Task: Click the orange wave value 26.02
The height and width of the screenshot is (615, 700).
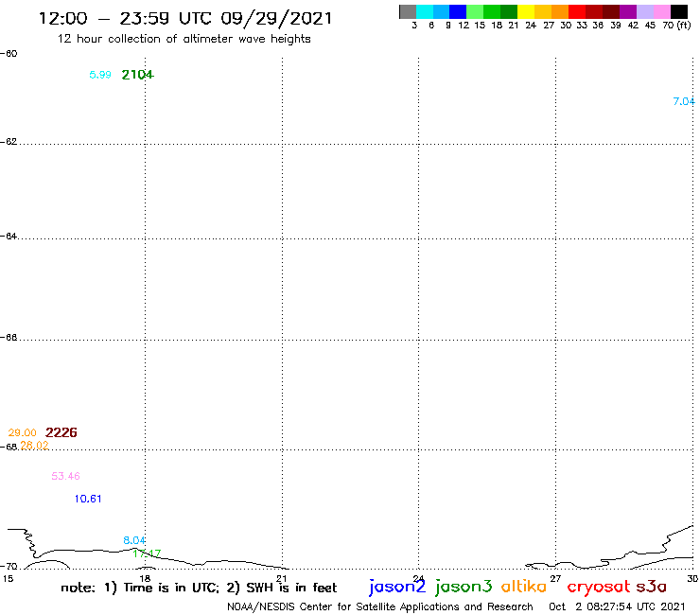Action: (x=34, y=446)
